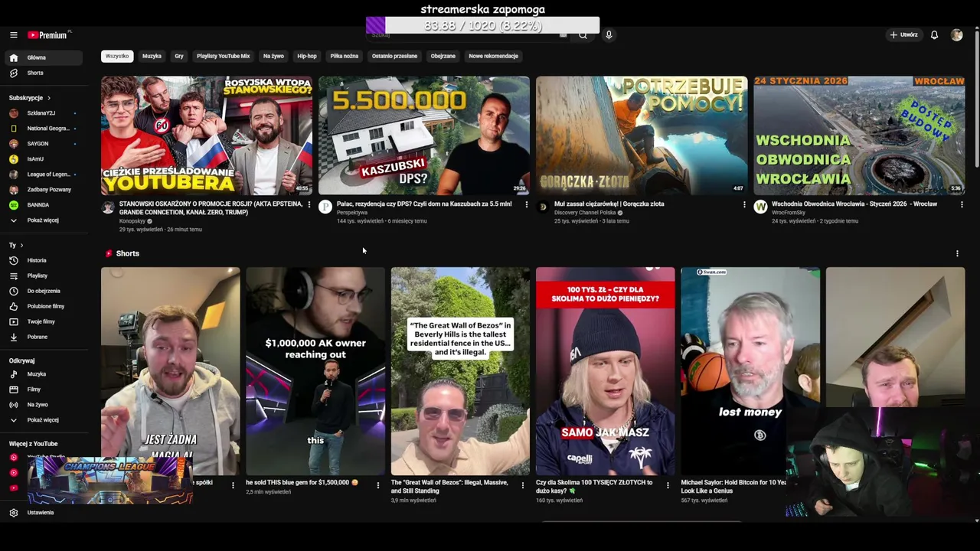Expand Pokaż więcej under subscriptions
Image resolution: width=980 pixels, height=551 pixels.
pyautogui.click(x=44, y=220)
